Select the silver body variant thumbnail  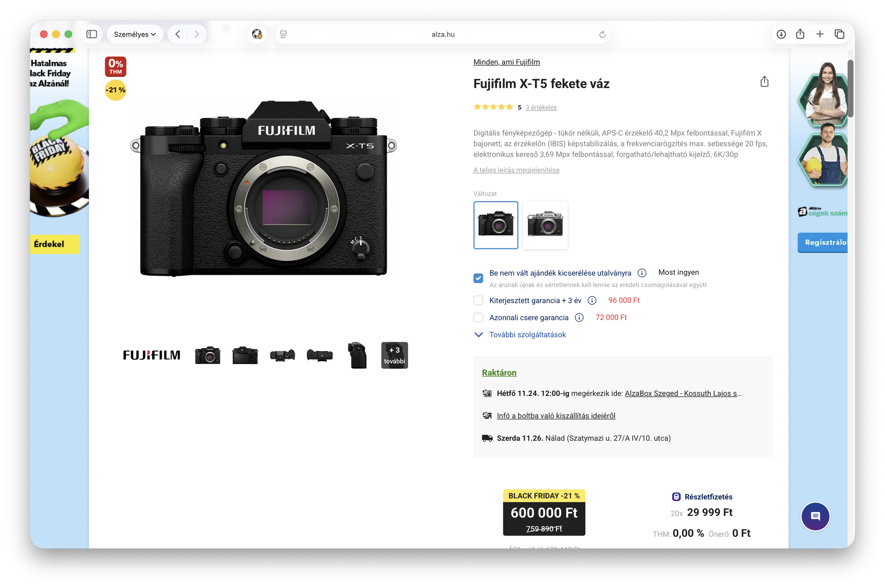[545, 225]
